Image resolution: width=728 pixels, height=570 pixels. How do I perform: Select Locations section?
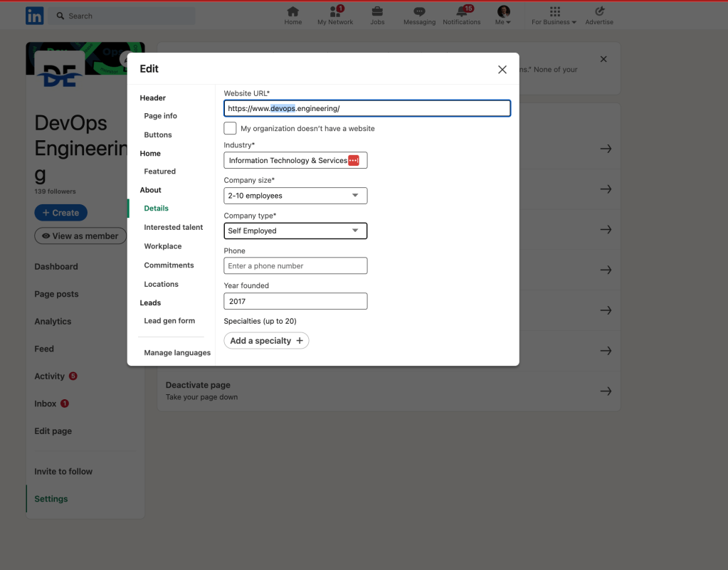pyautogui.click(x=161, y=284)
